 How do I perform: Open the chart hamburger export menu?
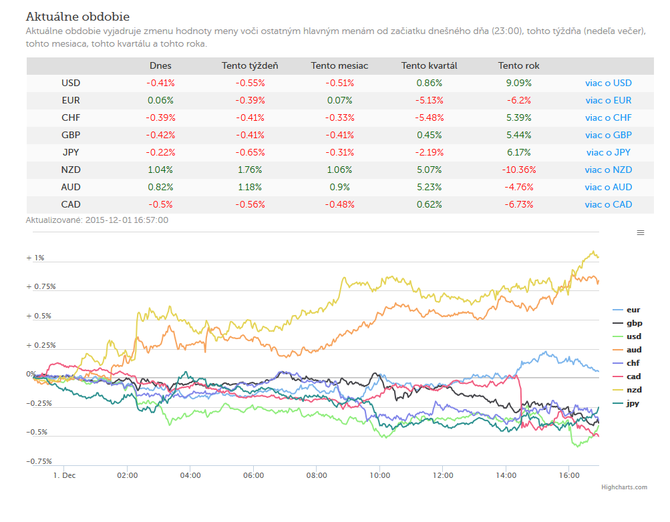640,232
